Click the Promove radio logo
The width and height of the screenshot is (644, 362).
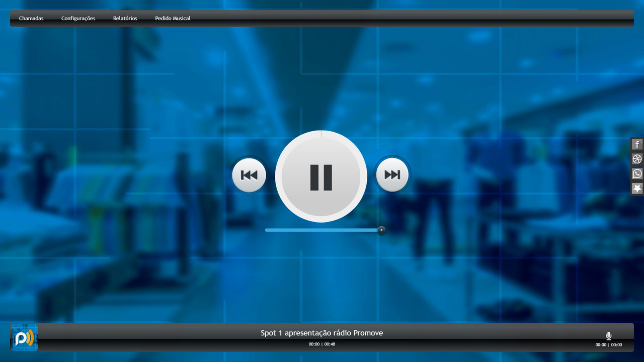click(x=24, y=337)
